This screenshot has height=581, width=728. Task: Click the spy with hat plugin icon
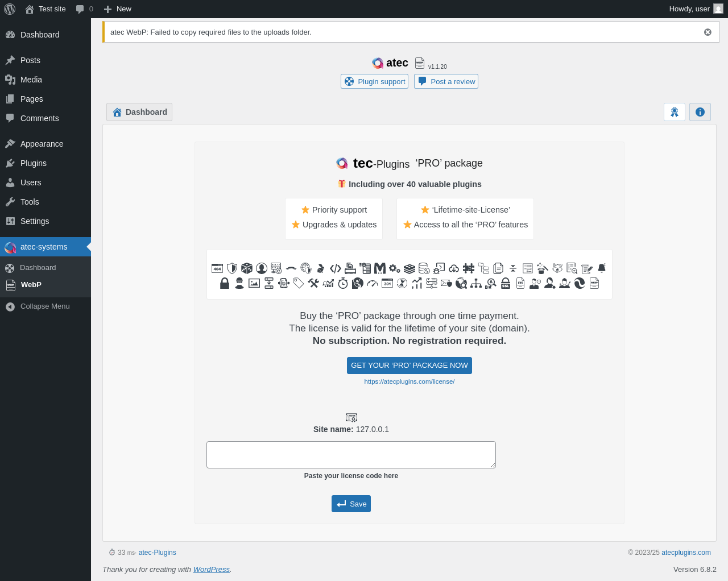point(239,283)
